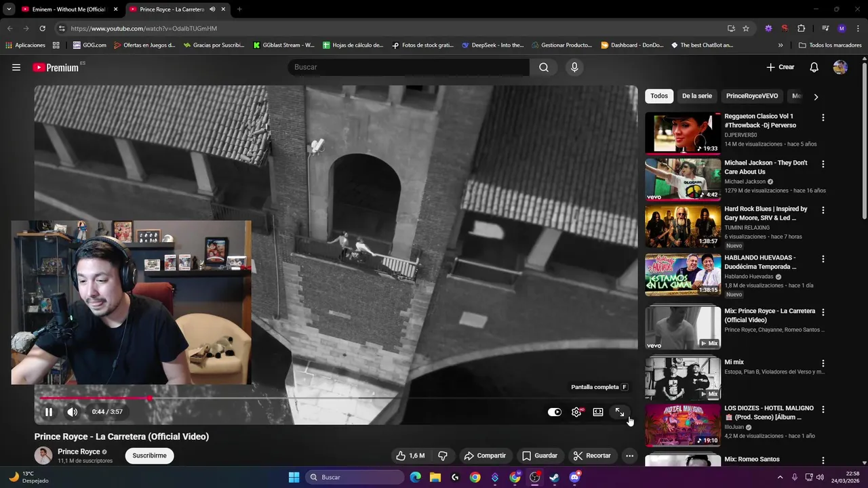
Task: Bookmark this page with star icon
Action: [x=746, y=28]
